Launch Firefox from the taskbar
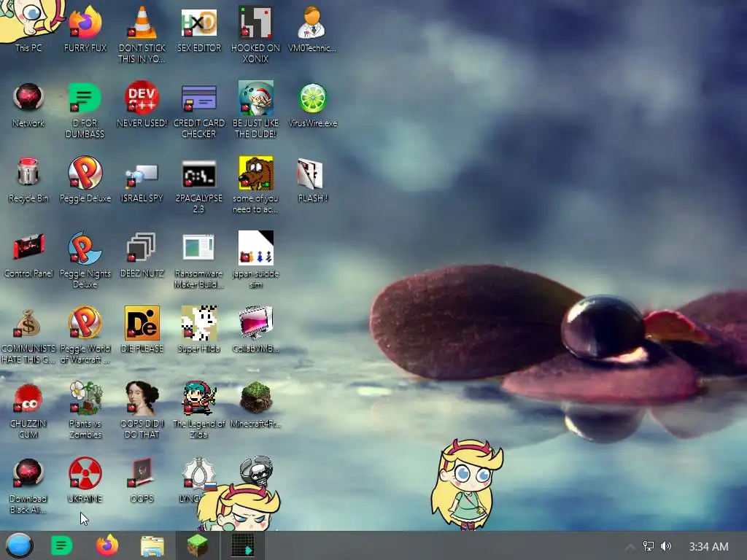This screenshot has height=560, width=747. pyautogui.click(x=107, y=545)
